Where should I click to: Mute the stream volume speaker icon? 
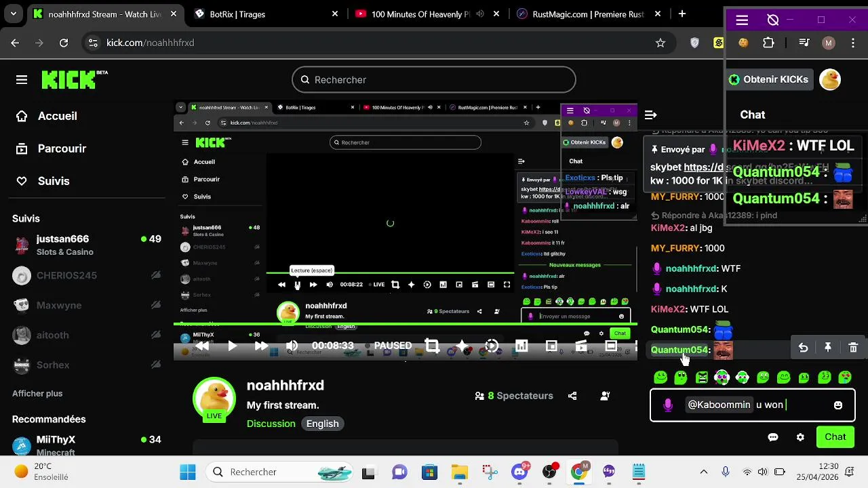pyautogui.click(x=292, y=346)
